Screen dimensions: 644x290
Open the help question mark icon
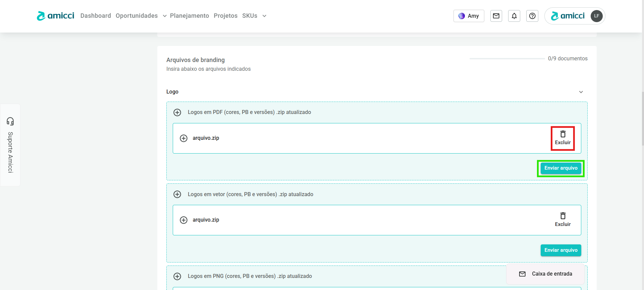532,16
